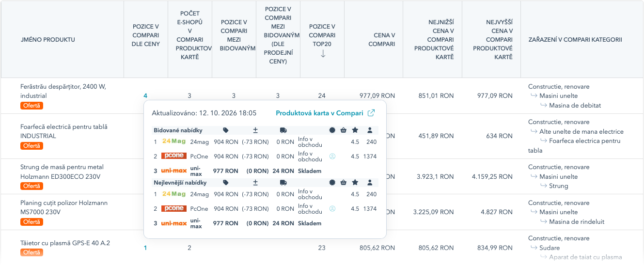The image size is (644, 266).
Task: Click the 3.225,09 RON lowest price cell
Action: 434,212
